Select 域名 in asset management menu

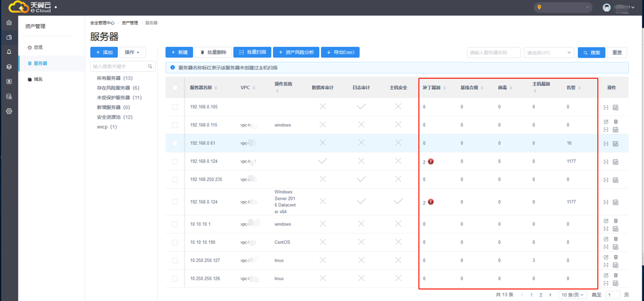38,79
